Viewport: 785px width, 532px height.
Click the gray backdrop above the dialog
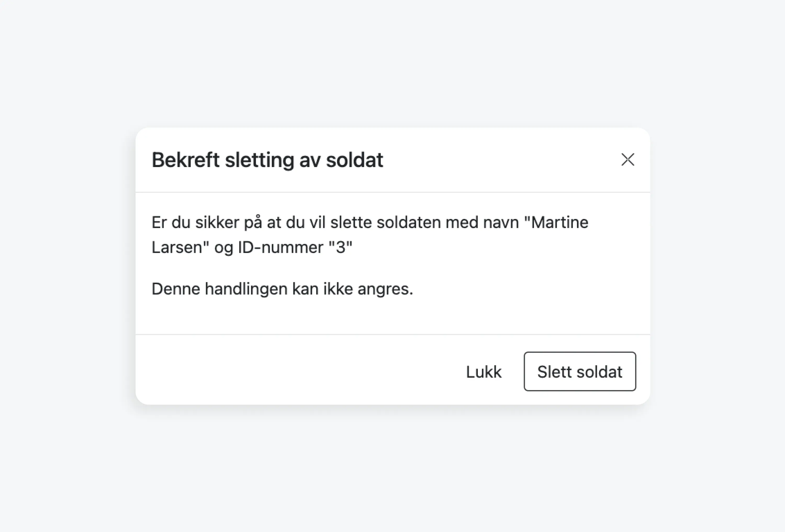pos(392,64)
